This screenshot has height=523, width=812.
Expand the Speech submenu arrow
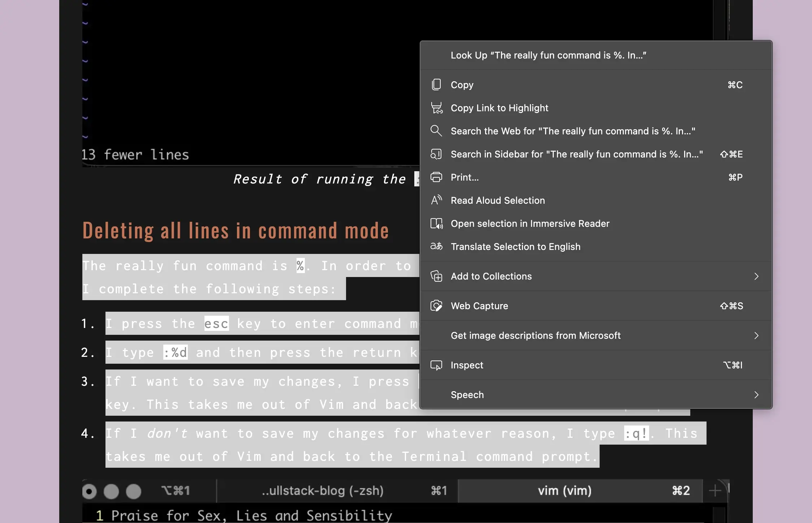[x=756, y=394]
